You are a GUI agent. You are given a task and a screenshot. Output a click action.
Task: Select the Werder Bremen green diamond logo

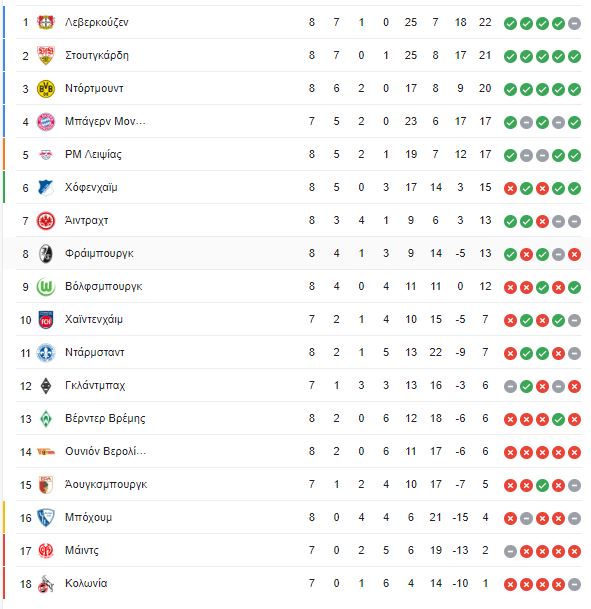[x=45, y=419]
